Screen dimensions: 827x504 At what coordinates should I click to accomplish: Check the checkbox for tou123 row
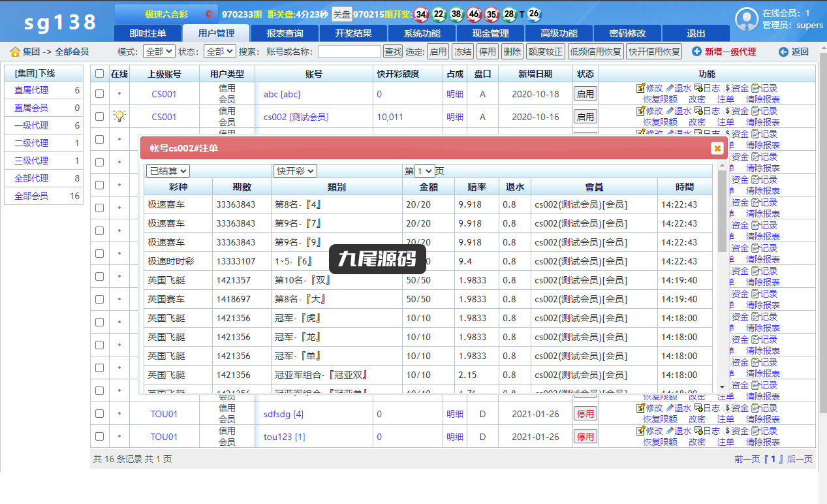[99, 436]
